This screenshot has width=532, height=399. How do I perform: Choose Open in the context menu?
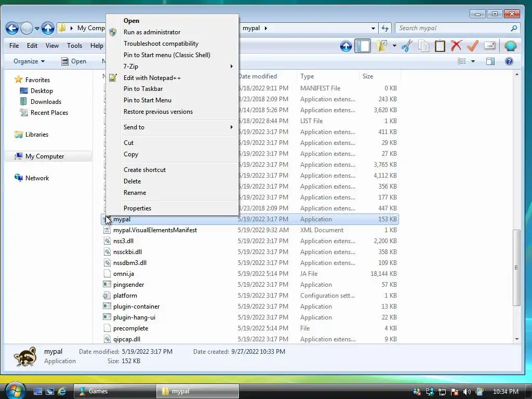pyautogui.click(x=172, y=21)
